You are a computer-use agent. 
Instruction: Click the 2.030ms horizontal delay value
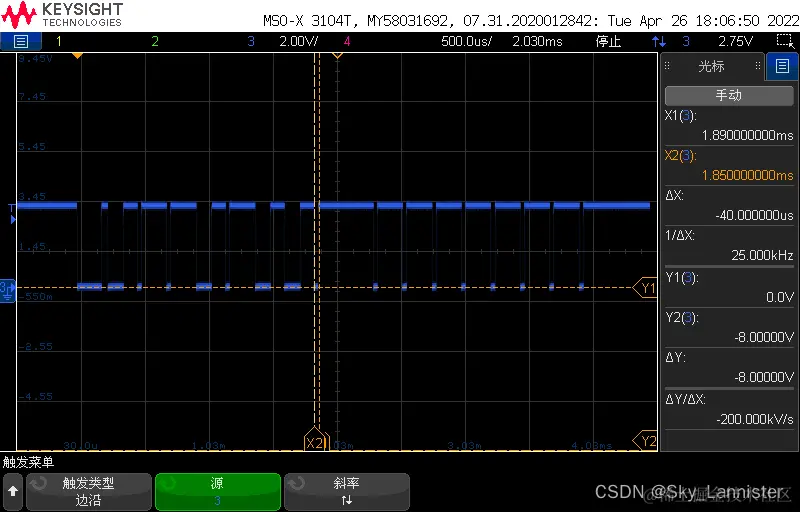(537, 41)
